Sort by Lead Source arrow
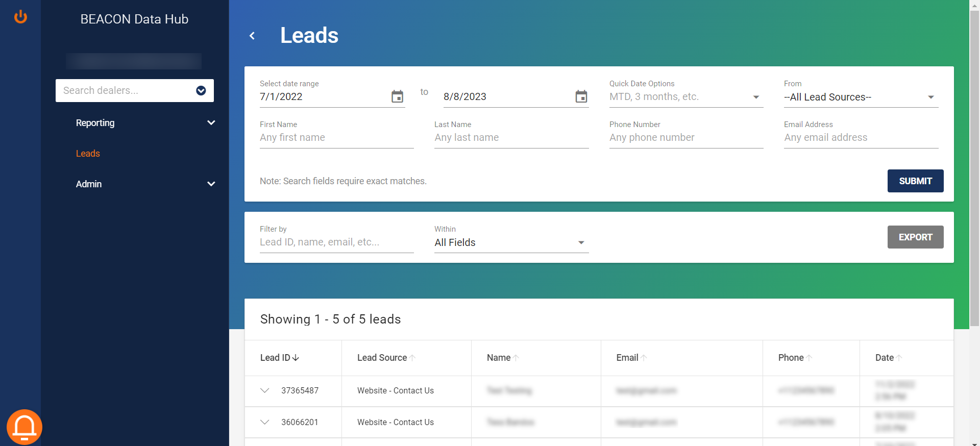Viewport: 980px width, 446px height. tap(412, 358)
